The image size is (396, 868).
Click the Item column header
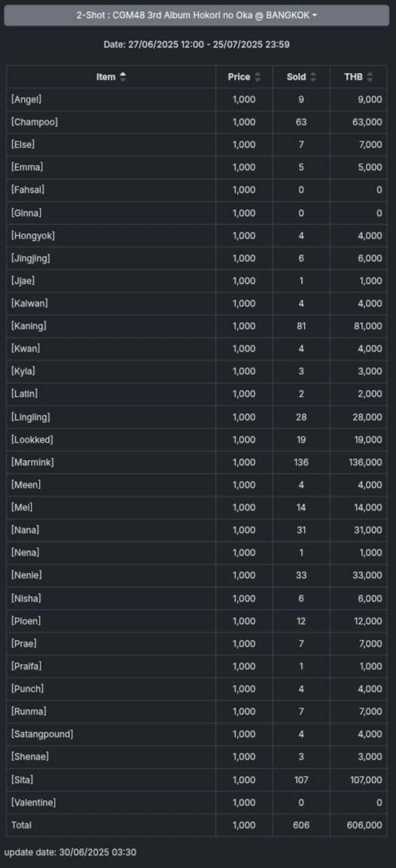(x=111, y=77)
